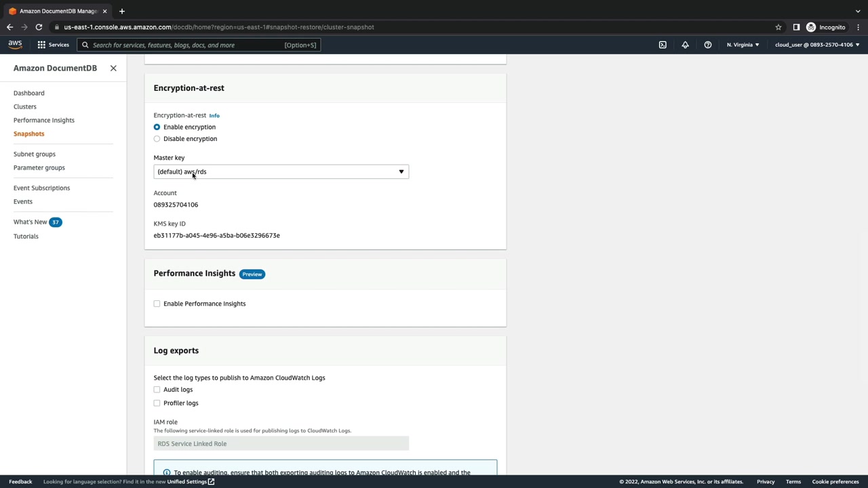
Task: Check the Profiler logs checkbox
Action: tap(157, 403)
